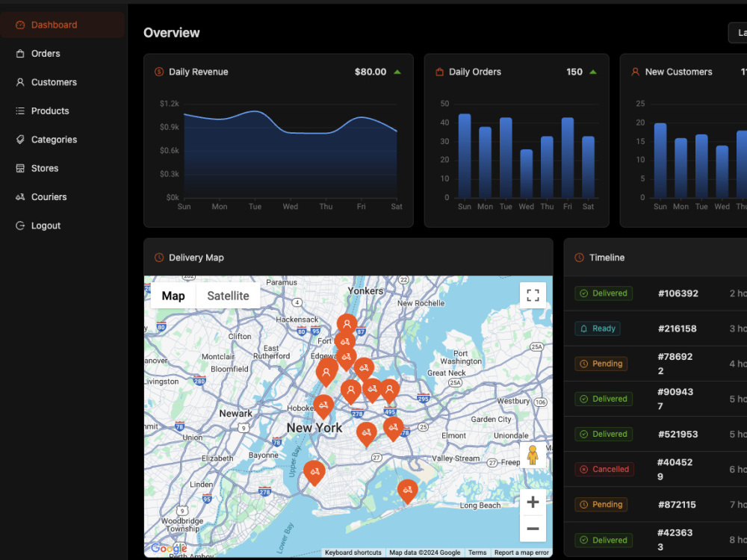Click the Logout arrow icon

click(x=20, y=225)
